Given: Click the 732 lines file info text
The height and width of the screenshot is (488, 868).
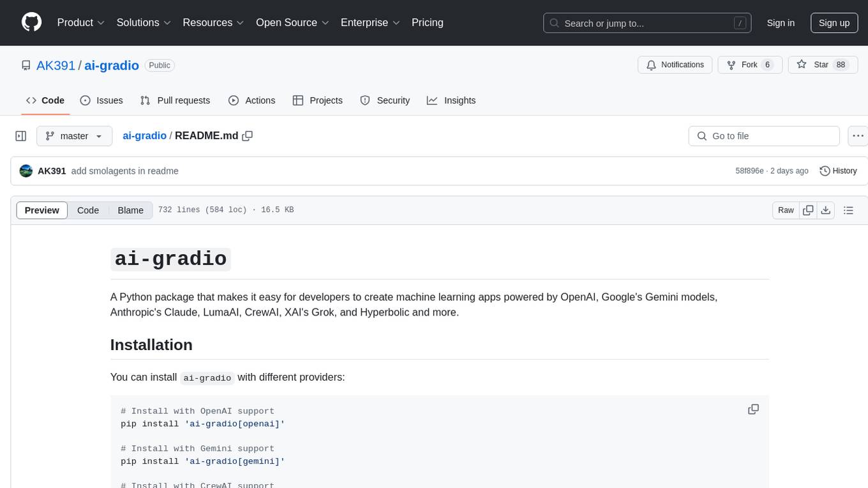Looking at the screenshot, I should (x=225, y=210).
